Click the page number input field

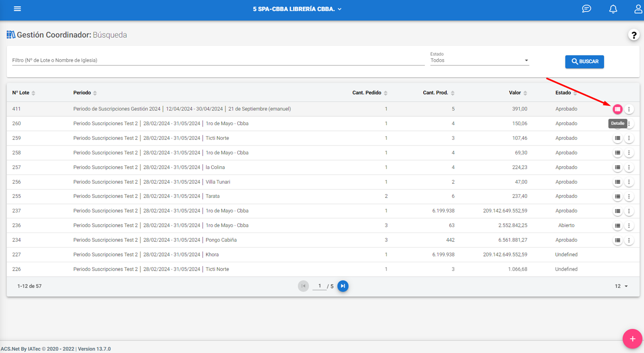pyautogui.click(x=319, y=286)
